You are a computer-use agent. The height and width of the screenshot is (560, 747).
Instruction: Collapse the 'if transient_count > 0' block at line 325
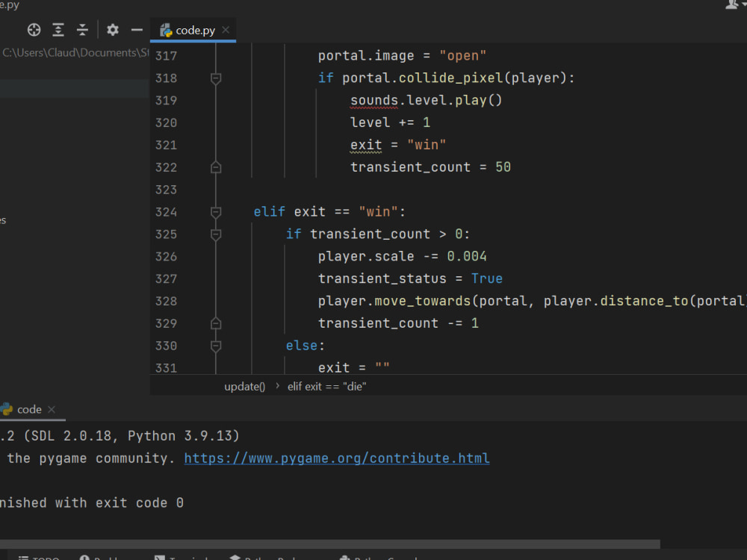(x=216, y=234)
